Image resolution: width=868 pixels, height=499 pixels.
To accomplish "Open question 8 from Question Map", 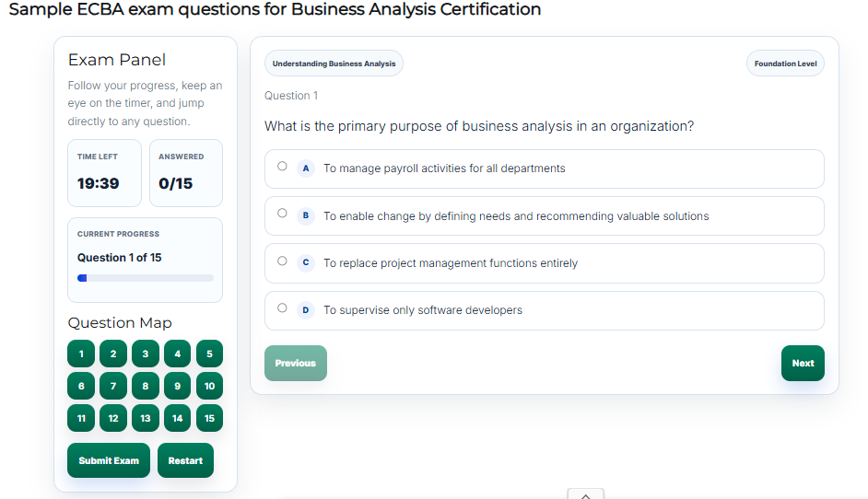I will coord(145,386).
